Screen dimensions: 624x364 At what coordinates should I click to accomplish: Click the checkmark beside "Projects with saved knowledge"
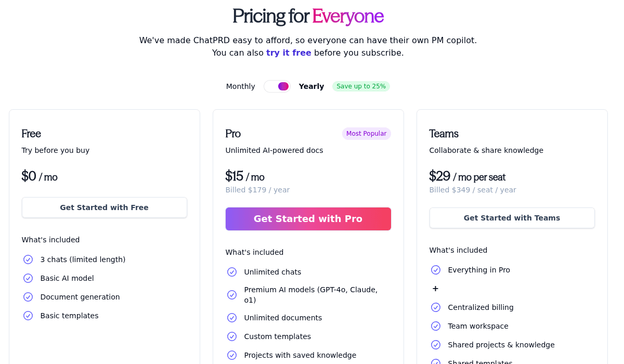click(232, 355)
